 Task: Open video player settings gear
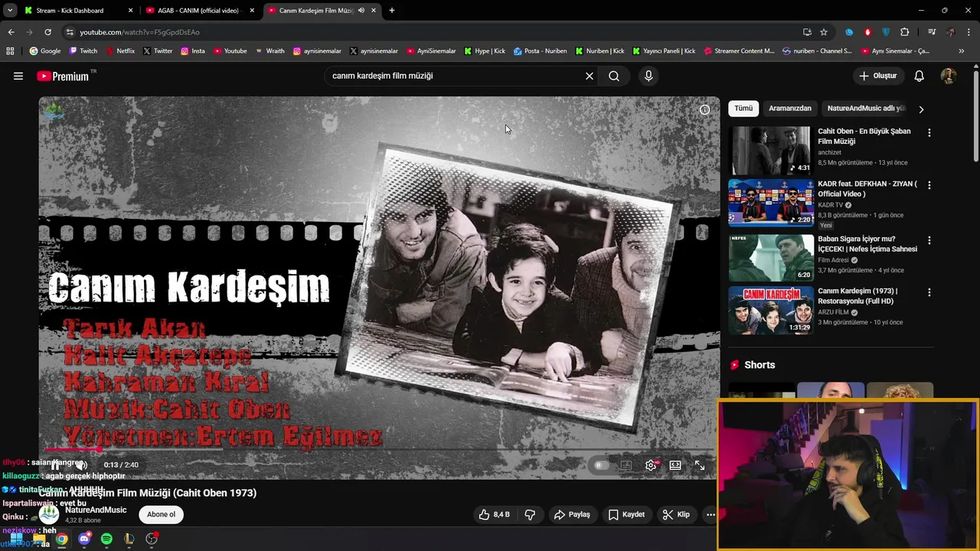pos(651,465)
